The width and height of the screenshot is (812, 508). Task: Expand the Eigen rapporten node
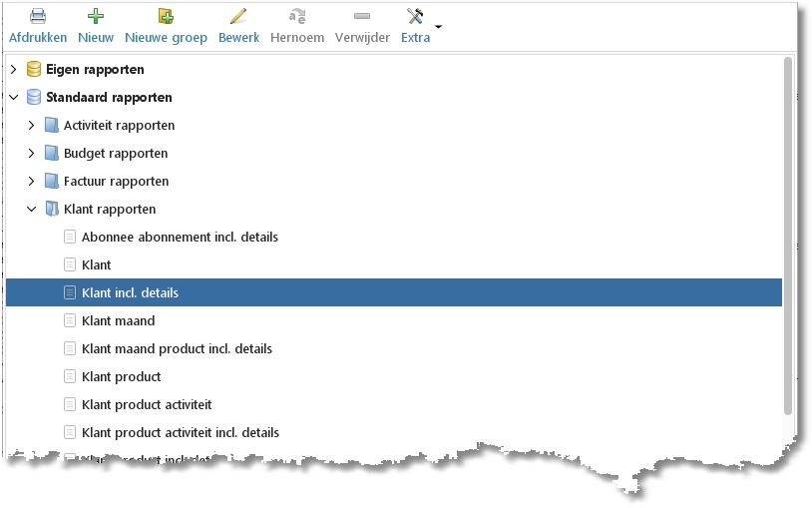coord(14,69)
